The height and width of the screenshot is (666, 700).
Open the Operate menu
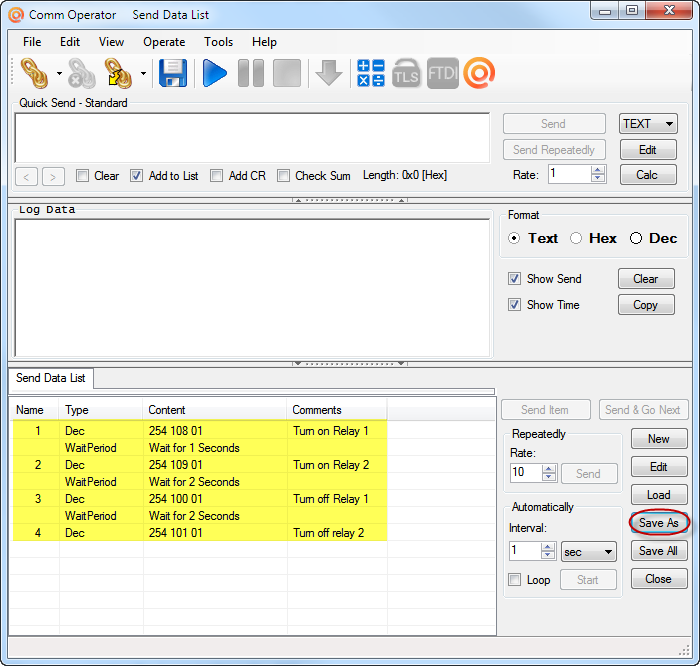[164, 42]
